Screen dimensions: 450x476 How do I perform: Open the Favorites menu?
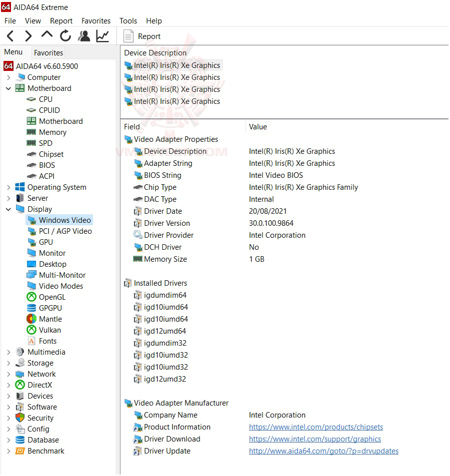tap(96, 21)
